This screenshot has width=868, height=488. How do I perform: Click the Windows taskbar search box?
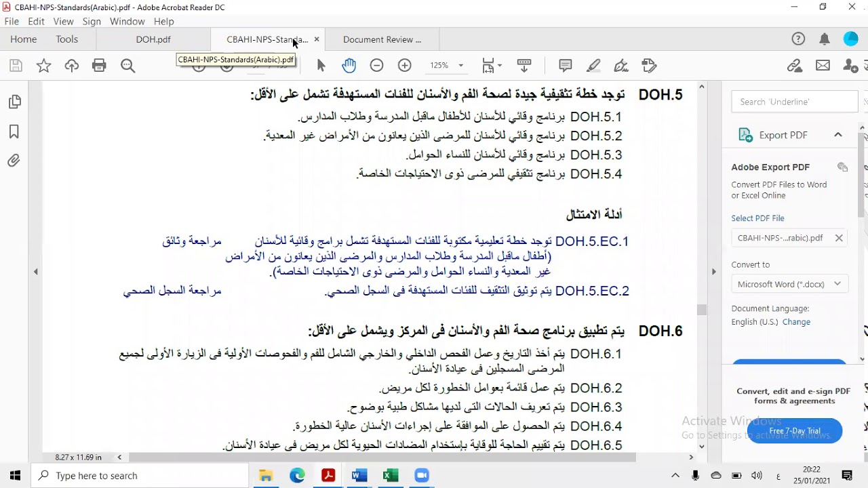coord(140,476)
